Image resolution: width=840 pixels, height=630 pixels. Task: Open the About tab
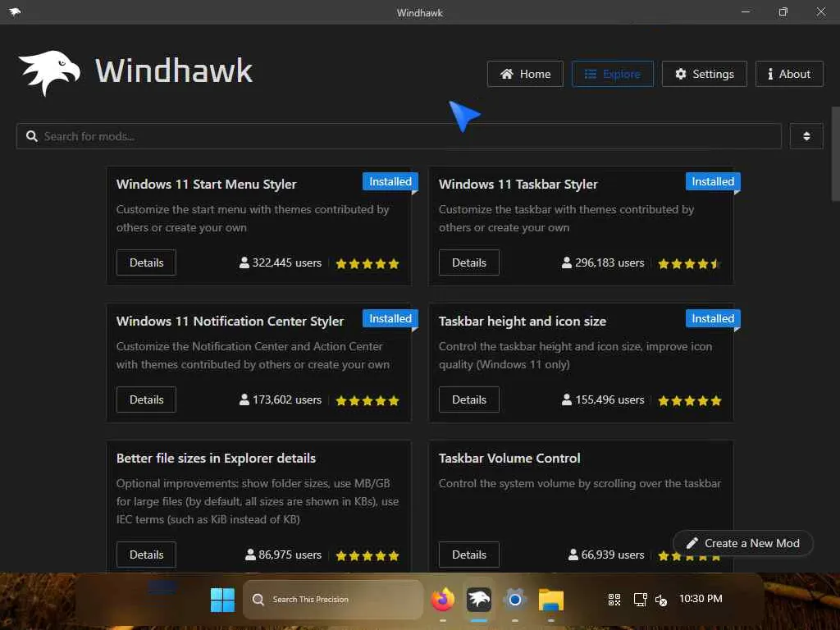click(x=789, y=74)
